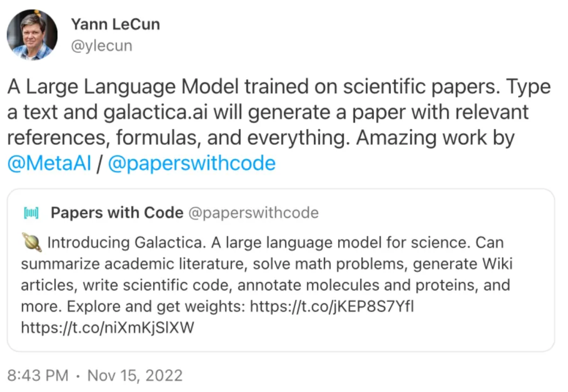568x392 pixels.
Task: Open the t.co/niXmKjSlXW link
Action: click(x=107, y=328)
